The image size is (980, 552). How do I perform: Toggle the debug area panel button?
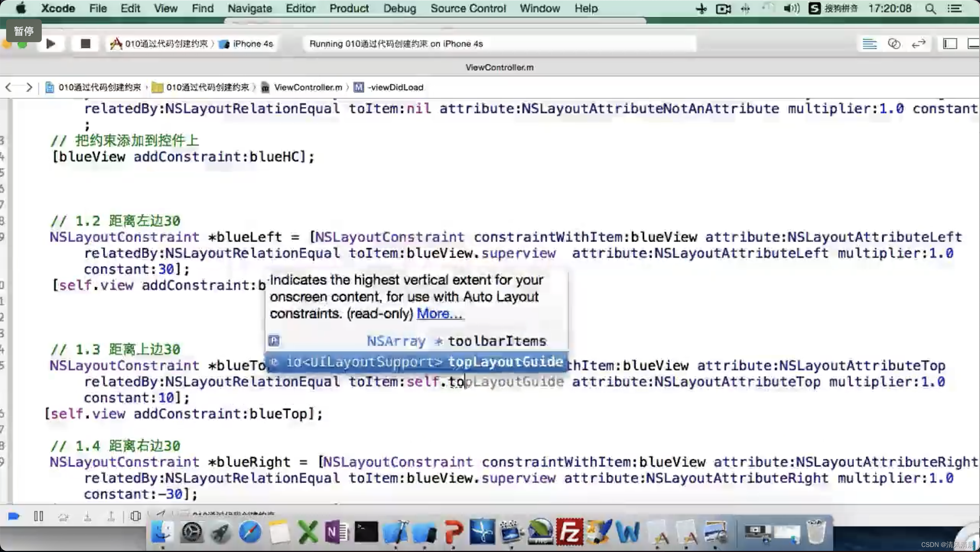pos(973,44)
